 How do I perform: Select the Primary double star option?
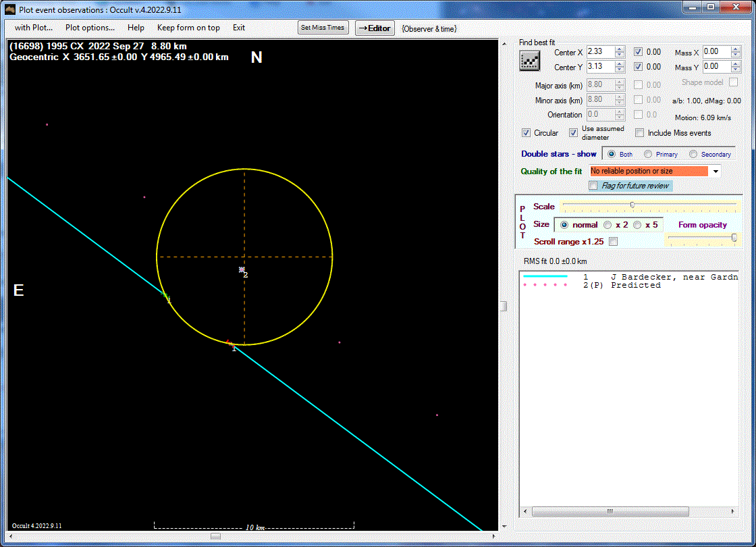coord(648,154)
